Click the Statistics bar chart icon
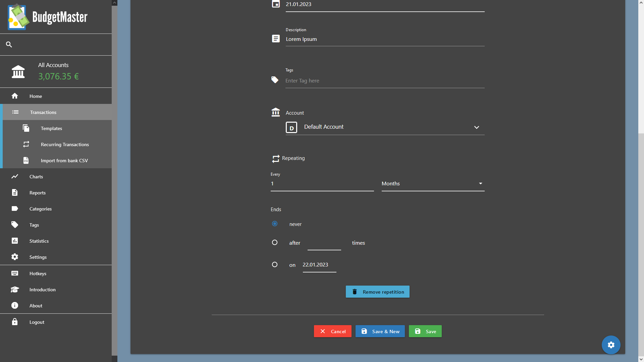 point(15,241)
